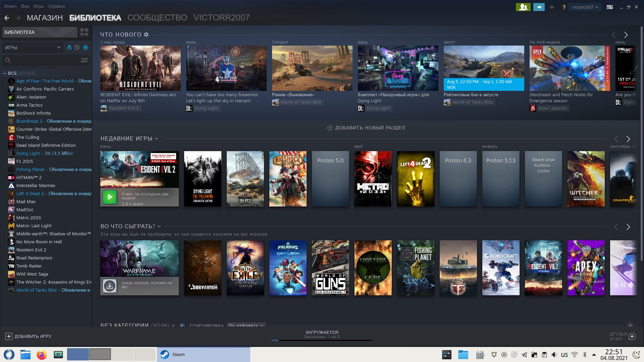
Task: Click the Warframe download icon
Action: [110, 286]
